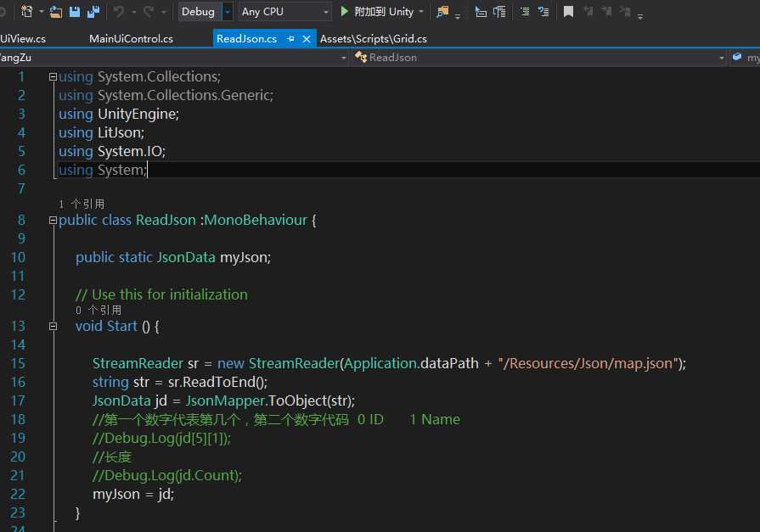760x532 pixels.
Task: Click on 'using UnityEngine;' line
Action: coord(119,114)
